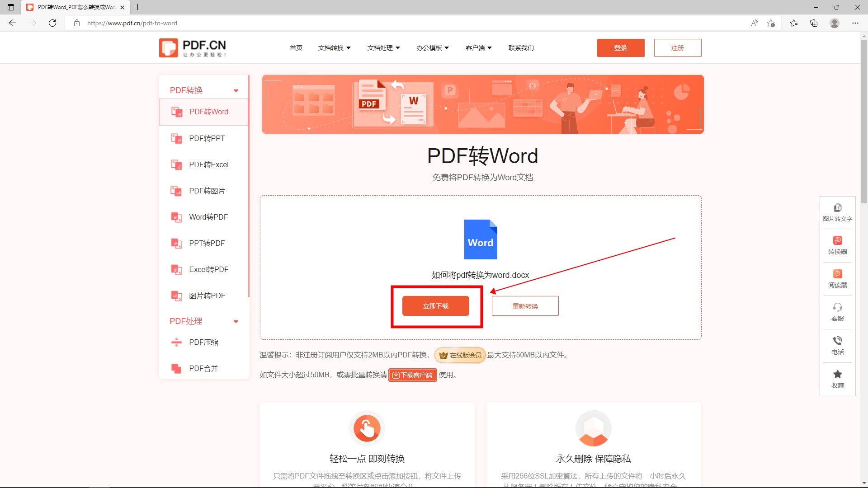Click 轻松一点 即刻转换 card icon
868x488 pixels.
(x=367, y=428)
